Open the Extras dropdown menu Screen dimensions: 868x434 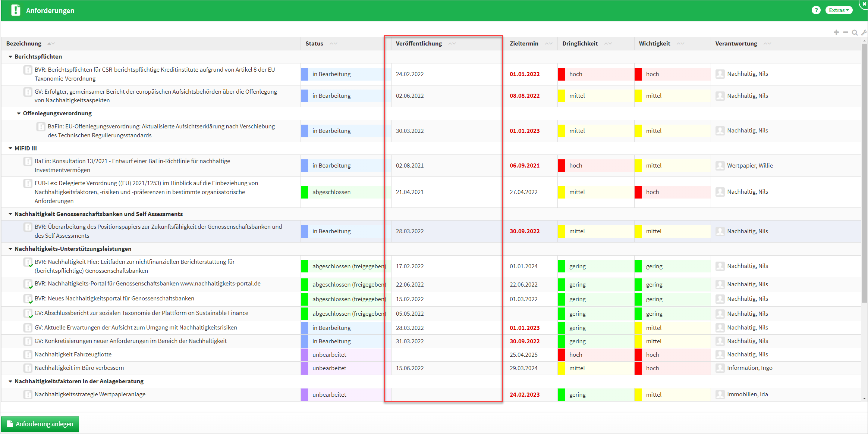(x=839, y=10)
